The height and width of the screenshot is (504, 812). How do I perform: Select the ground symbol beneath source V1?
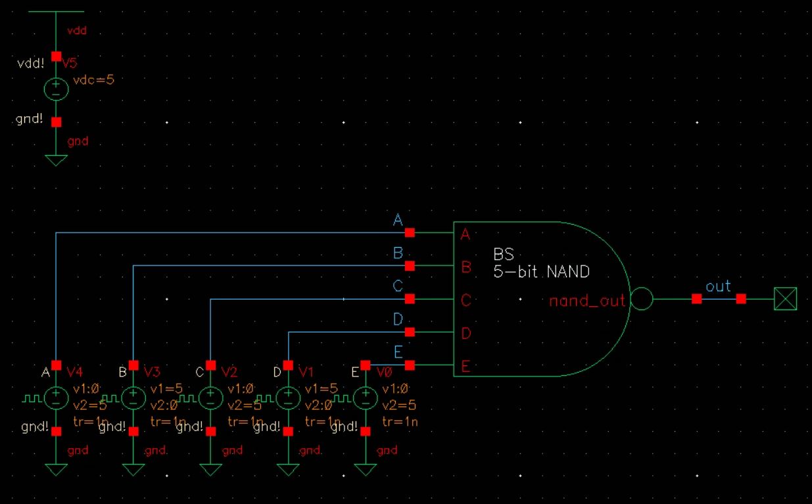click(287, 469)
